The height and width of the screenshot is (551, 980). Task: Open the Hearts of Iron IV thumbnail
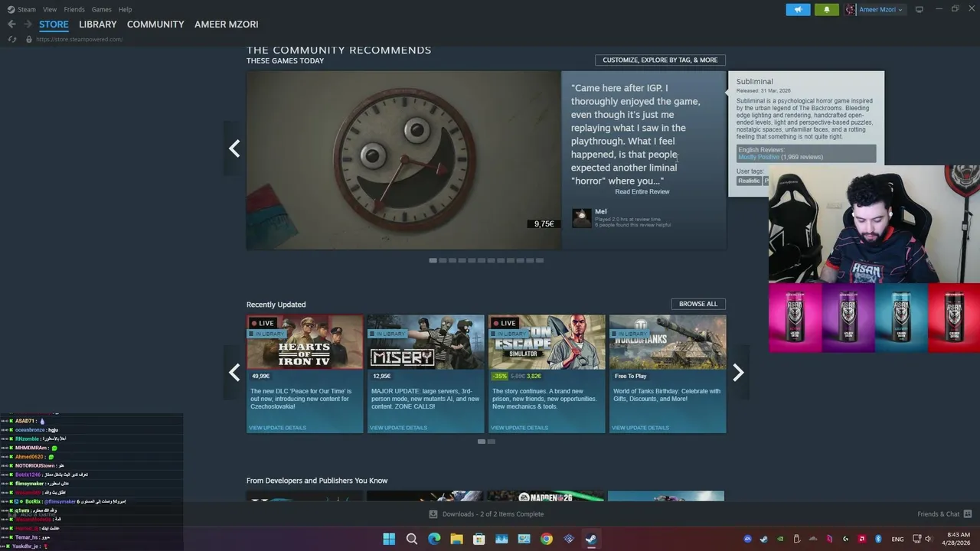pos(305,342)
